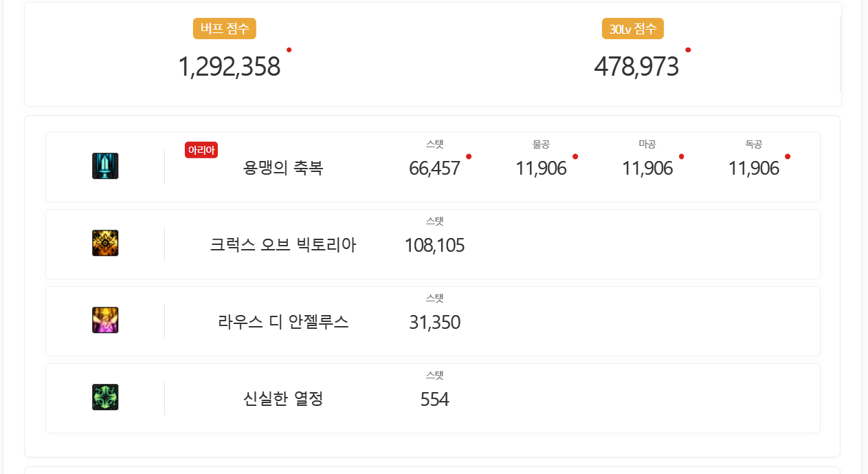The height and width of the screenshot is (474, 868).
Task: Select the 30Lv 점수 badge
Action: tap(632, 29)
